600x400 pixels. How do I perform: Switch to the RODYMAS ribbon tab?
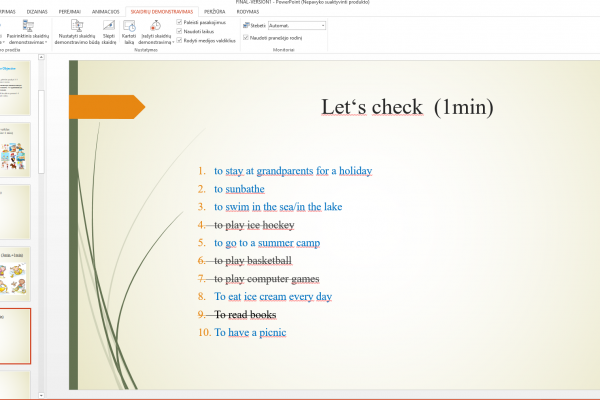click(x=248, y=12)
